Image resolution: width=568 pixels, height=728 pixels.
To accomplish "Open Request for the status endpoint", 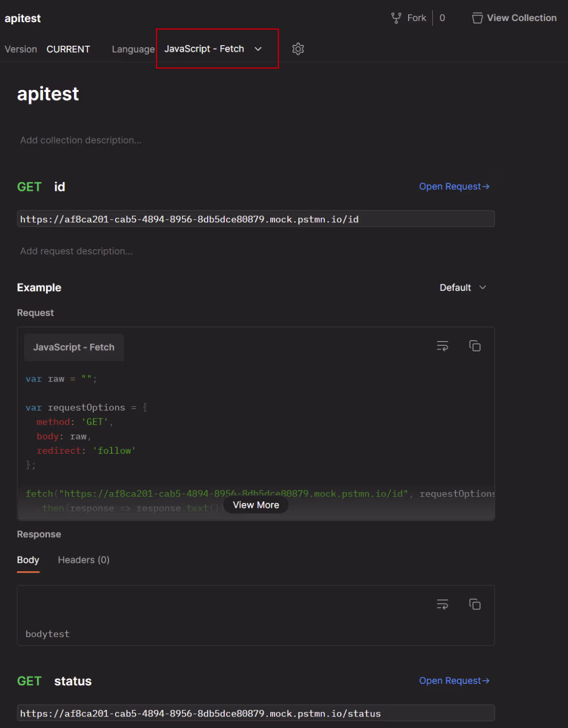I will [454, 681].
